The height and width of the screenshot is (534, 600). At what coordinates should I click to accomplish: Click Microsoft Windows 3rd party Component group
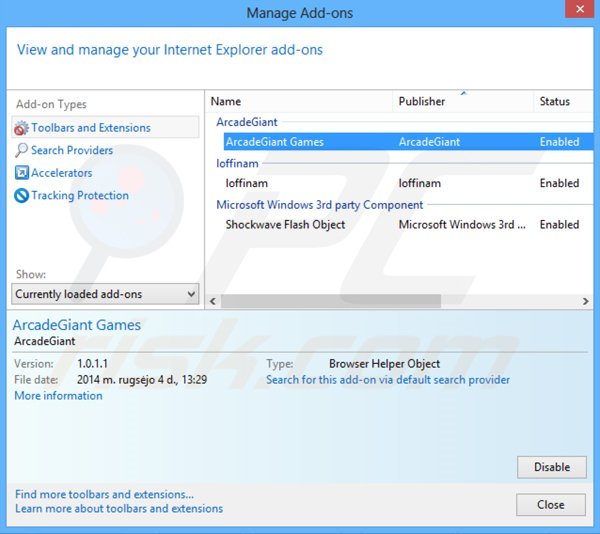point(320,205)
